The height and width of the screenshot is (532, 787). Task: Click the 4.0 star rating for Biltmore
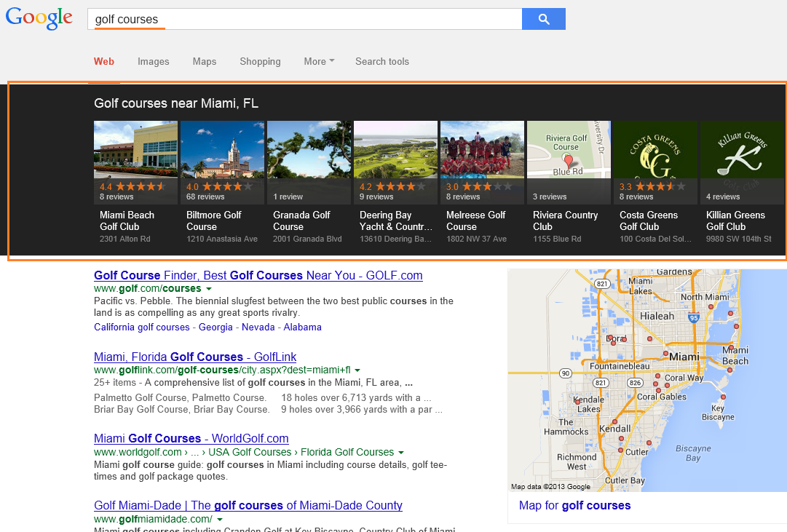pyautogui.click(x=219, y=187)
